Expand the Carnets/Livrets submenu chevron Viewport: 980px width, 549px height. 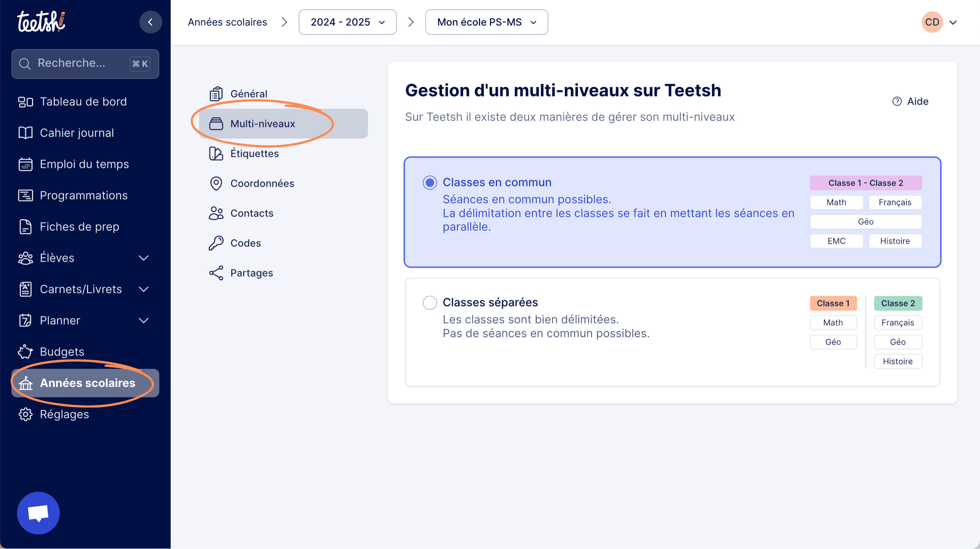point(143,289)
